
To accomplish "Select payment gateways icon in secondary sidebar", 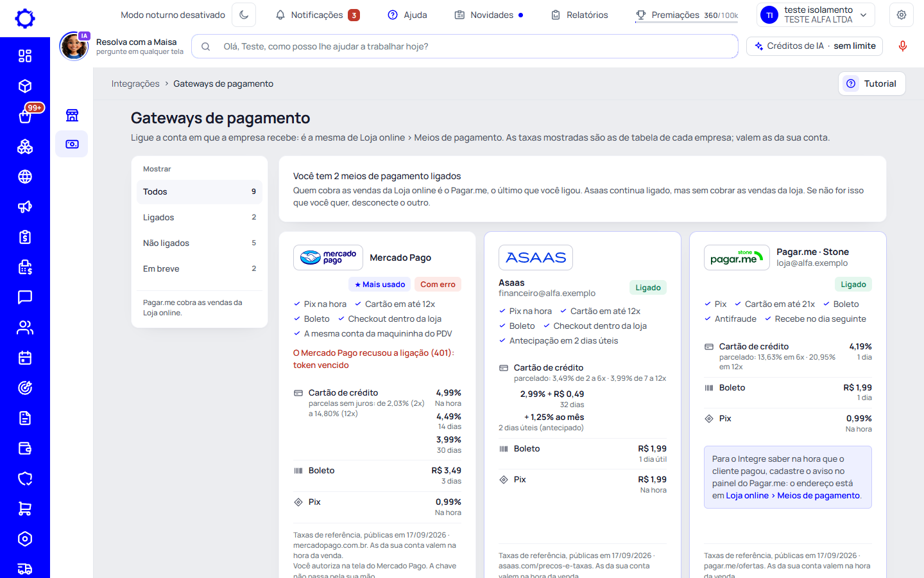I will pos(72,144).
